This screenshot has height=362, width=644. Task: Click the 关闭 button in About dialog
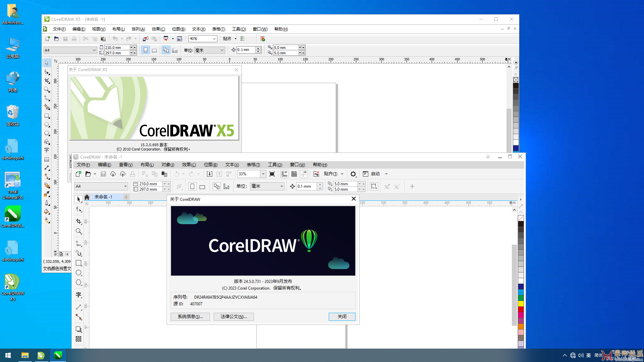click(x=342, y=317)
